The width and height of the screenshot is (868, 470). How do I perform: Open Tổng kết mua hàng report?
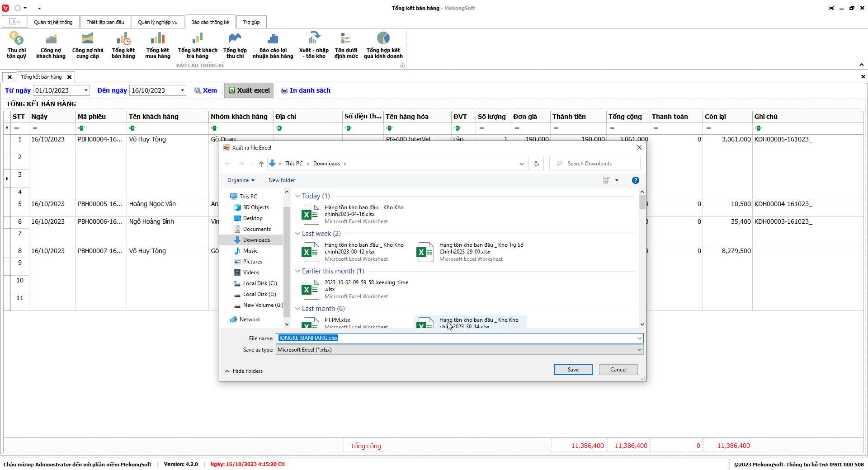click(157, 45)
